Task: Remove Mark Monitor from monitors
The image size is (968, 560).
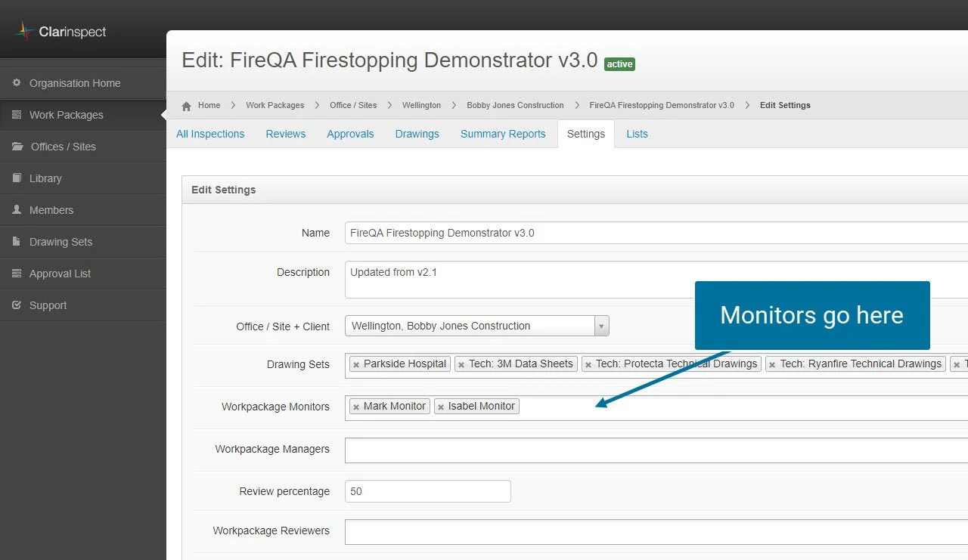Action: pos(356,407)
